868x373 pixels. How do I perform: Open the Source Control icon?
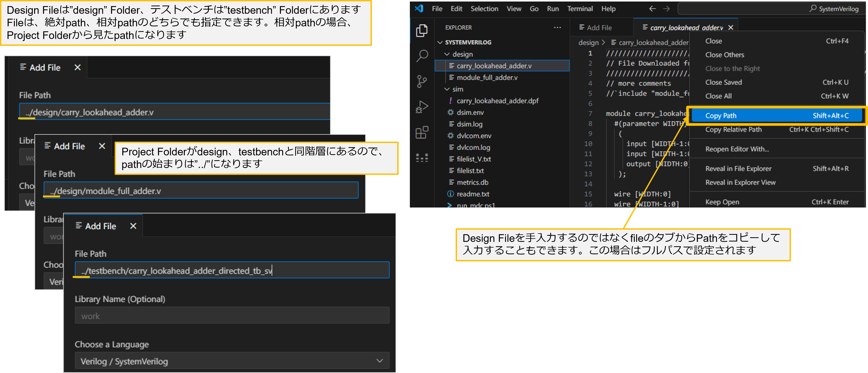click(x=422, y=81)
